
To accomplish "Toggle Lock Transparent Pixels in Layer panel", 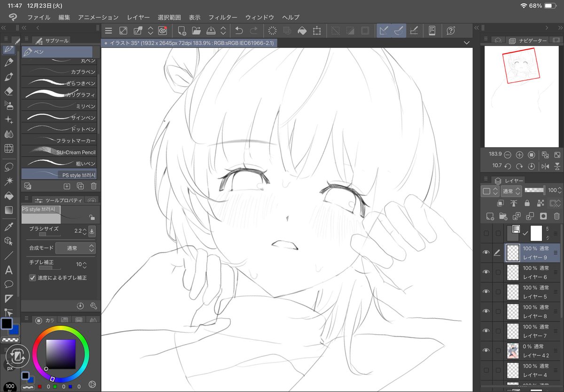I will tap(540, 204).
